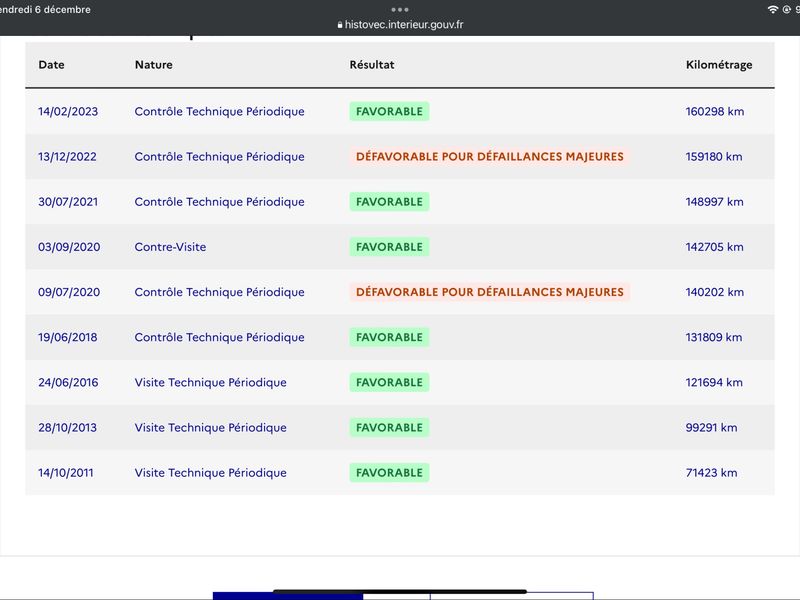Click FAVORABLE badge for 14/10/2011

(x=389, y=472)
